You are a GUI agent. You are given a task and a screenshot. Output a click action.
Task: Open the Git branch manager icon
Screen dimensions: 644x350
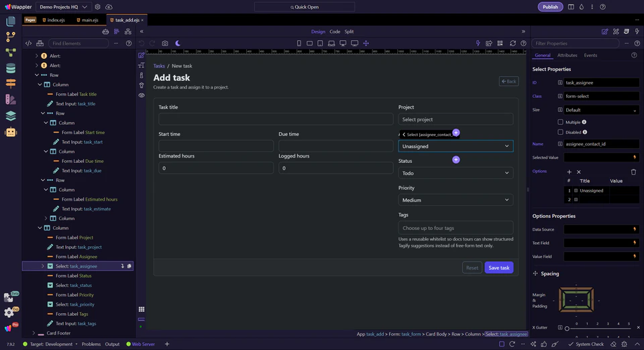point(11,36)
